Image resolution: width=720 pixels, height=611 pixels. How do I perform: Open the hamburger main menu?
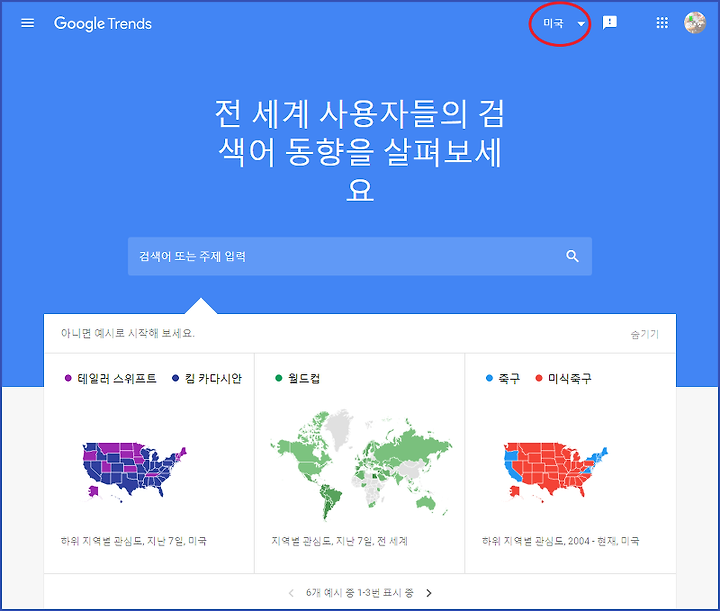[28, 23]
